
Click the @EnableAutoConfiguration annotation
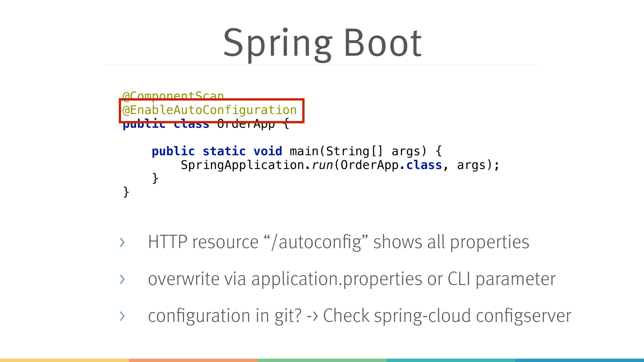pyautogui.click(x=210, y=110)
